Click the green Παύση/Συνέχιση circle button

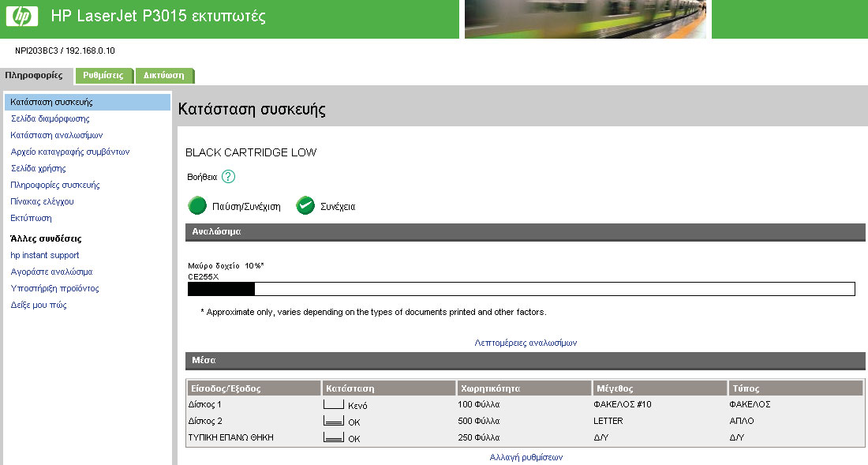pos(197,205)
